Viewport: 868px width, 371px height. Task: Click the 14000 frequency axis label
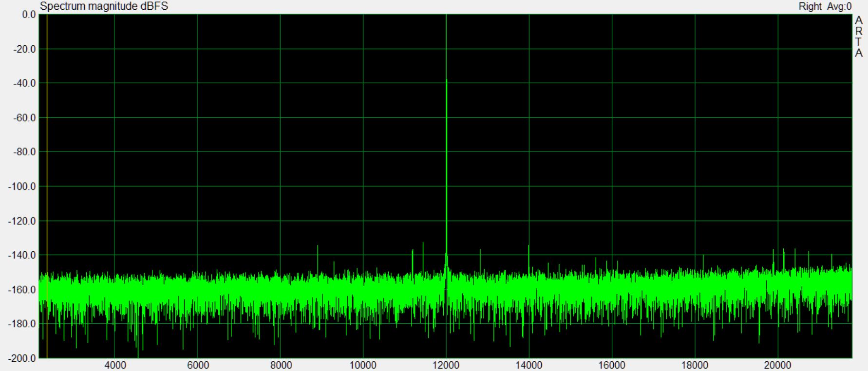pos(529,366)
